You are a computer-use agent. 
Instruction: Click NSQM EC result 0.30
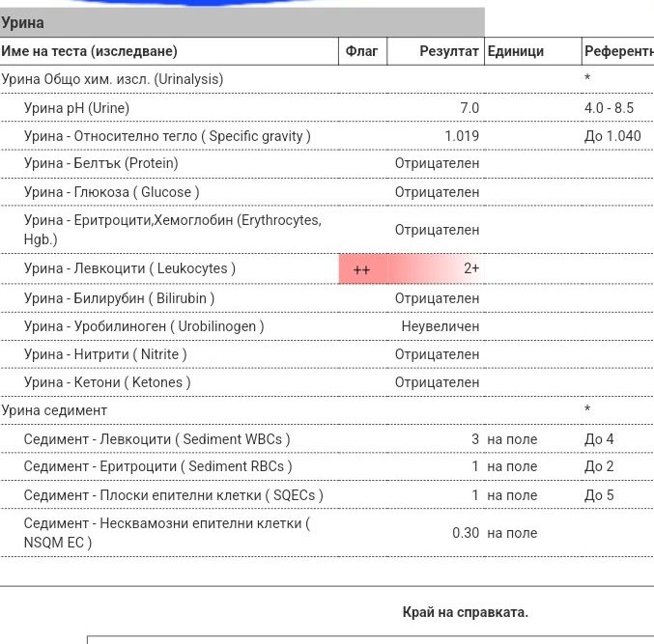[x=466, y=533]
